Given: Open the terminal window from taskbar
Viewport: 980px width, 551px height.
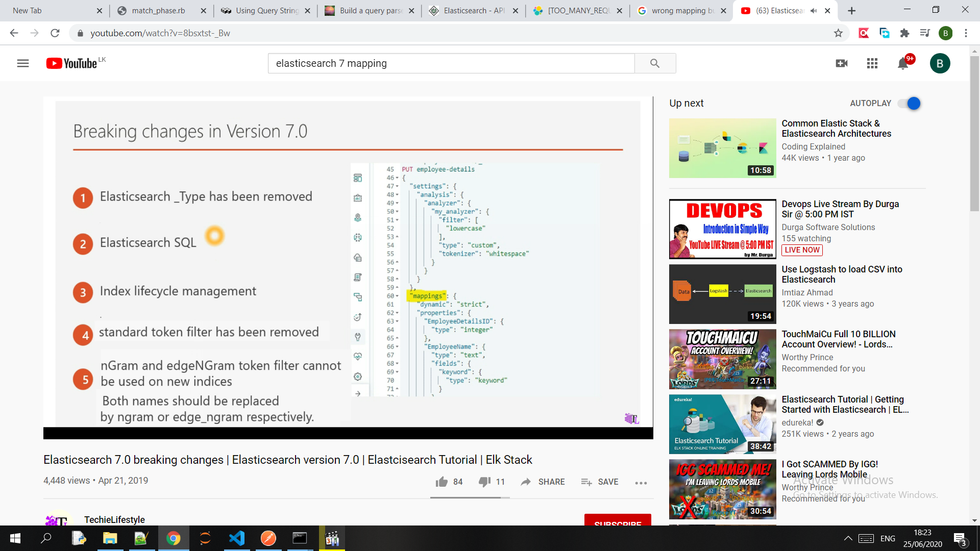Looking at the screenshot, I should pos(300,538).
